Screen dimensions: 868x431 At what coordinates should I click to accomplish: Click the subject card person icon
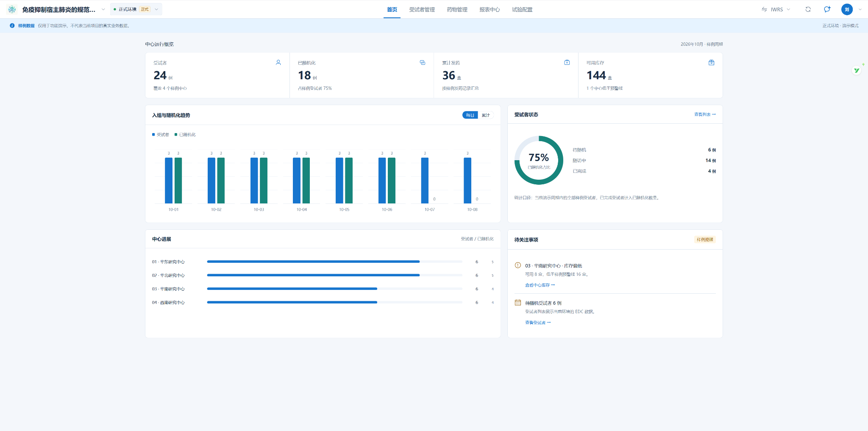tap(278, 62)
